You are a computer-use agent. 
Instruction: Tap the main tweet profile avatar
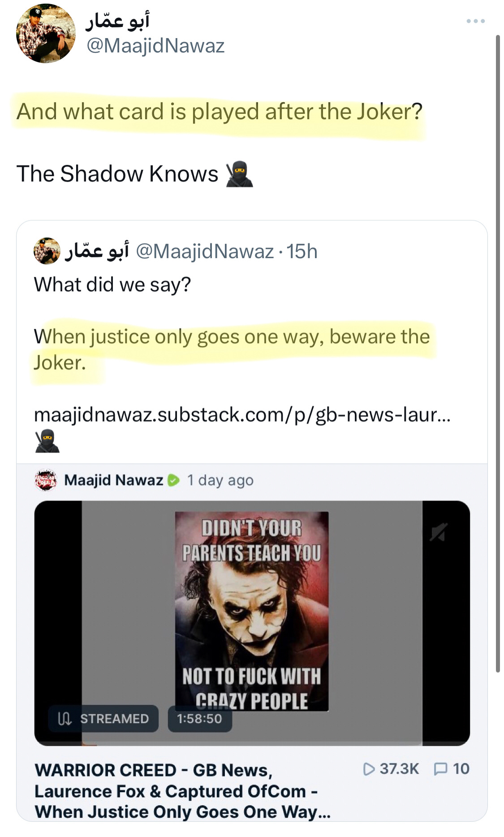46,34
